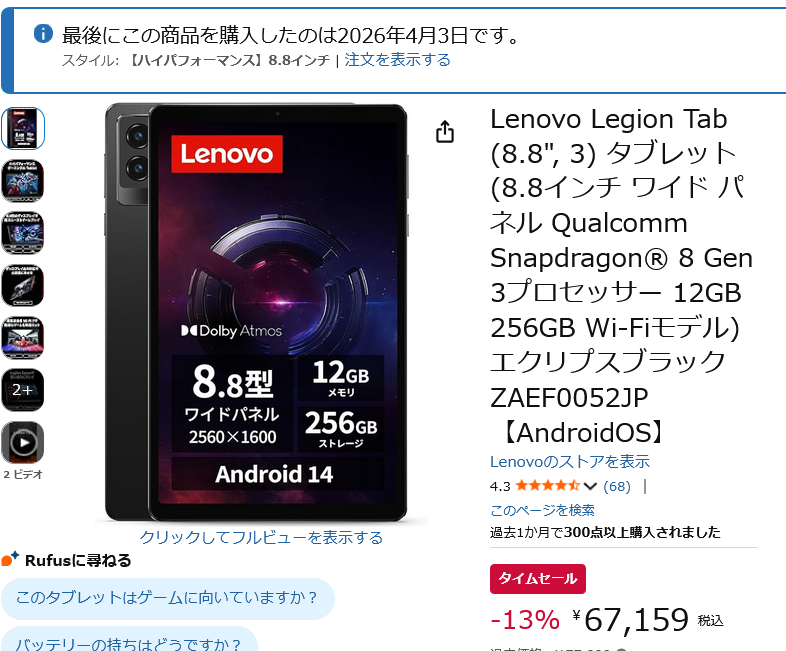Click クリックしてフルビューを表示する link
The height and width of the screenshot is (651, 786).
[x=261, y=537]
